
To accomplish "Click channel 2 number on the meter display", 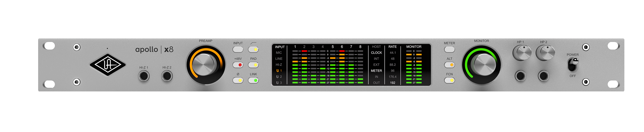I will (x=304, y=47).
